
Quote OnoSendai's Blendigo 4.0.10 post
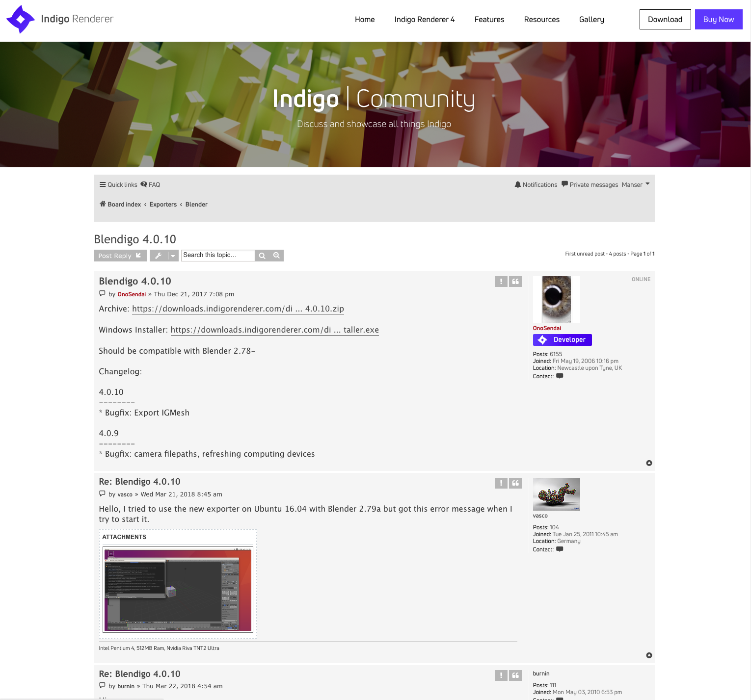pyautogui.click(x=515, y=282)
